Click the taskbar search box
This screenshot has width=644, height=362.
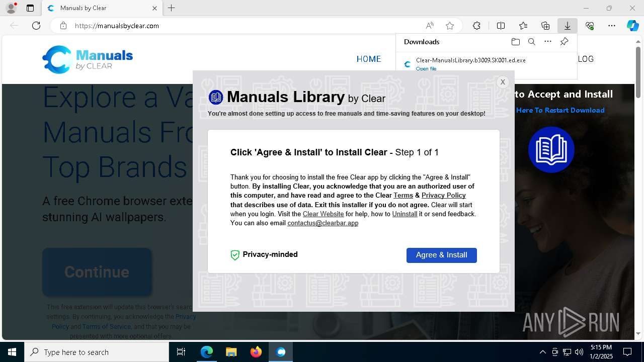click(x=97, y=352)
